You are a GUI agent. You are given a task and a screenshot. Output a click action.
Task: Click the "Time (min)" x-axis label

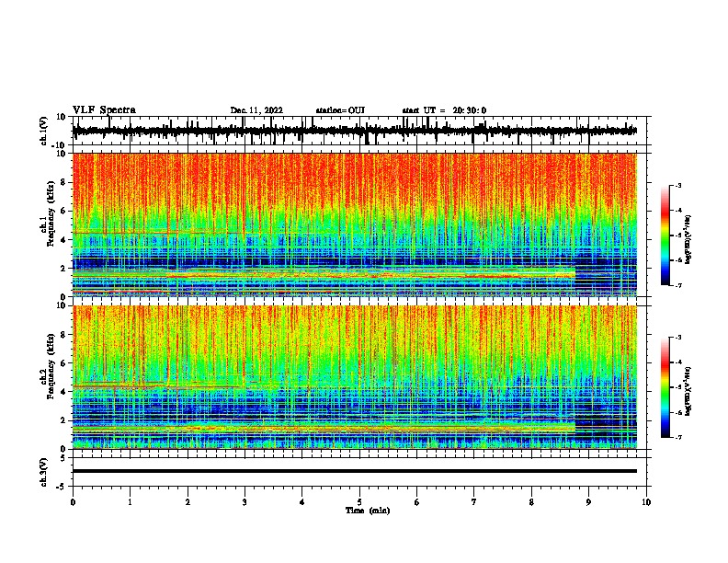coord(368,511)
